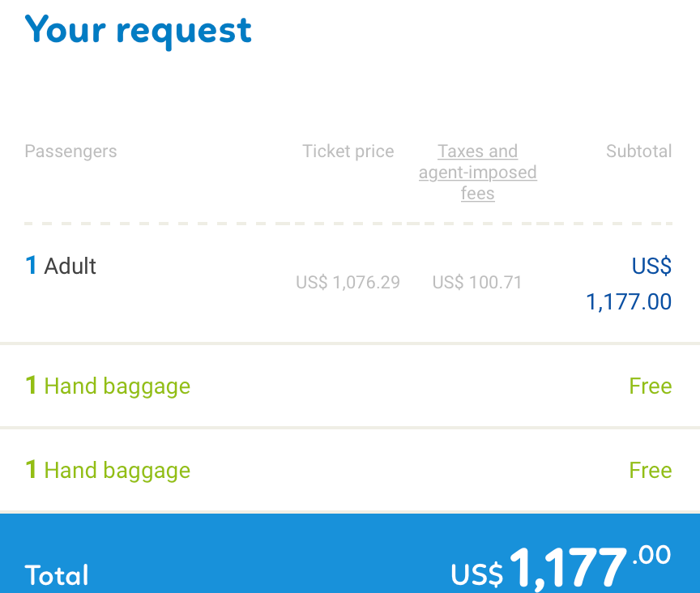This screenshot has height=593, width=700.
Task: Click the Total label in blue bar
Action: tap(57, 575)
